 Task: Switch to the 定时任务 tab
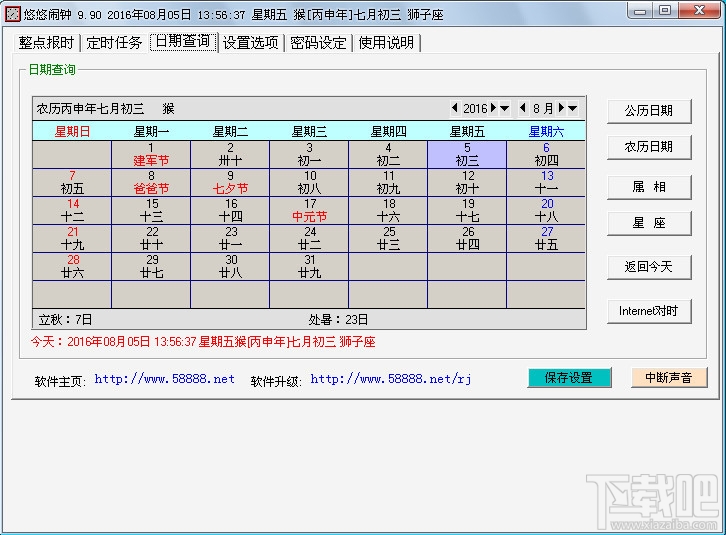pos(114,43)
